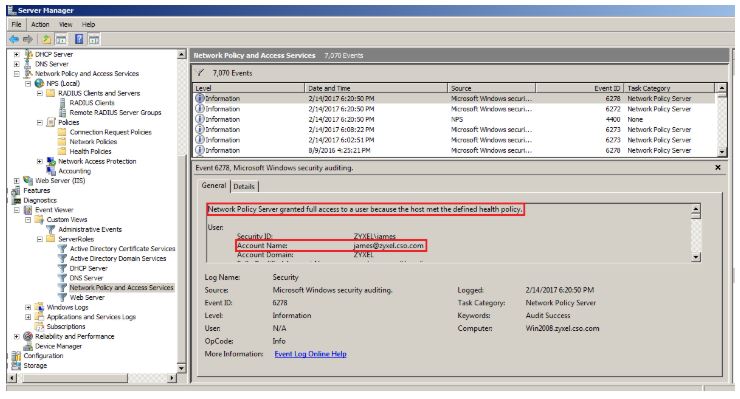
Task: Sort events by Event ID column
Action: (x=580, y=88)
